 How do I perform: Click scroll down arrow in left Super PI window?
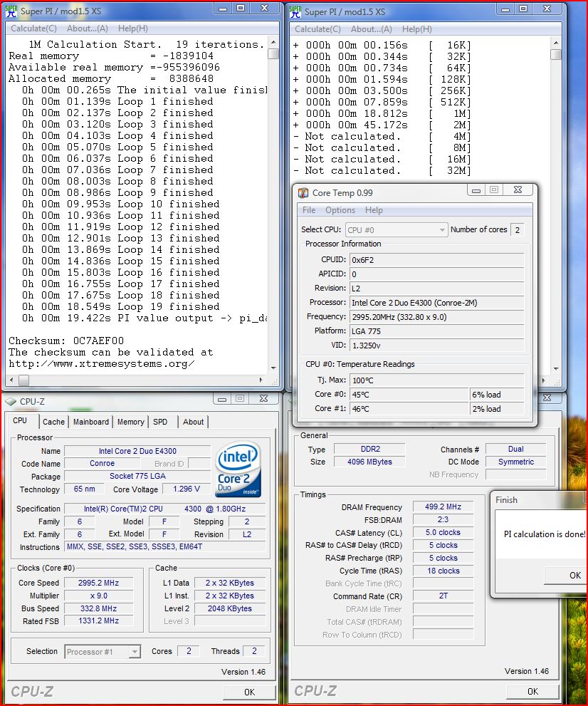point(273,368)
